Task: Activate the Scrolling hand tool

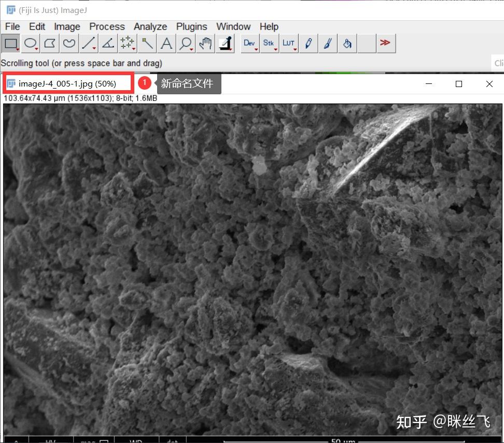Action: pos(205,44)
